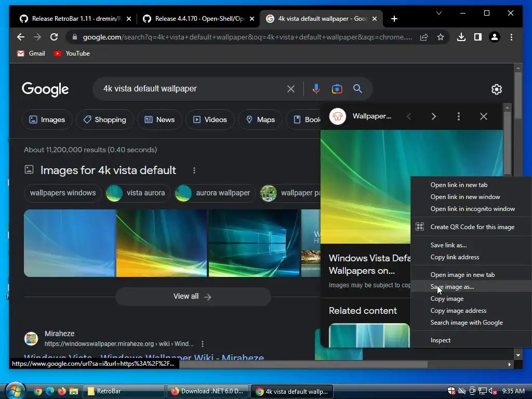The height and width of the screenshot is (399, 532).
Task: Select the vista aurora chip
Action: pos(137,193)
